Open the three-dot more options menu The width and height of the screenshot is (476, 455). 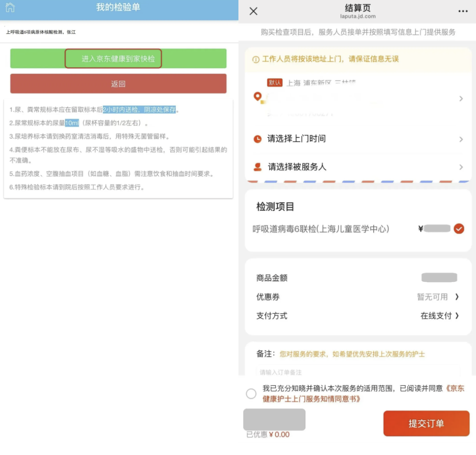coord(462,11)
